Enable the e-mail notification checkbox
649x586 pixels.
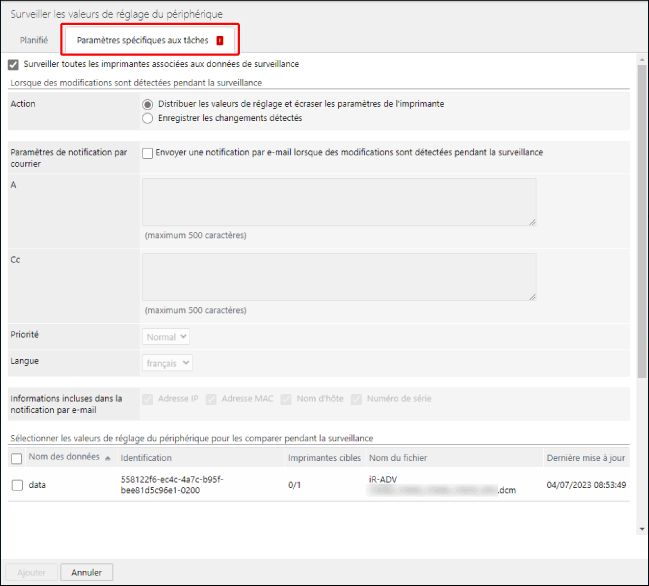pyautogui.click(x=148, y=153)
